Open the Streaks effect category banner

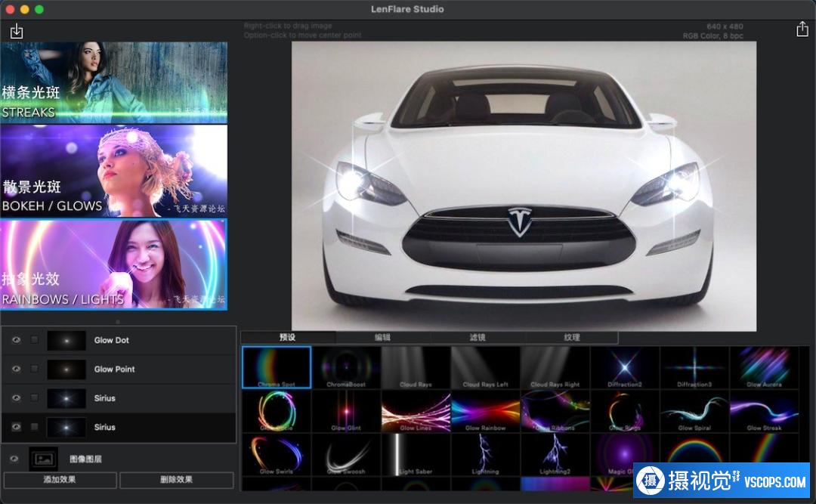click(113, 82)
